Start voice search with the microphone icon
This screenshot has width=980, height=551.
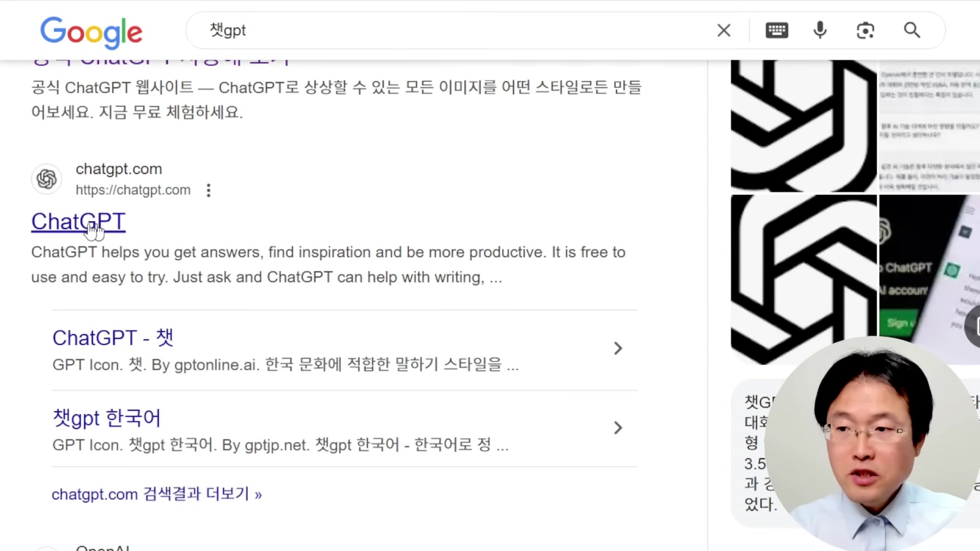click(820, 31)
